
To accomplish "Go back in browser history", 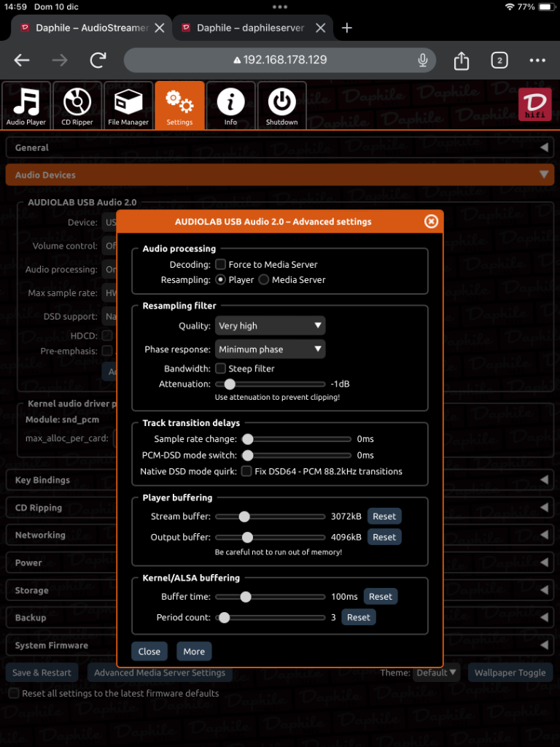I will pyautogui.click(x=22, y=60).
